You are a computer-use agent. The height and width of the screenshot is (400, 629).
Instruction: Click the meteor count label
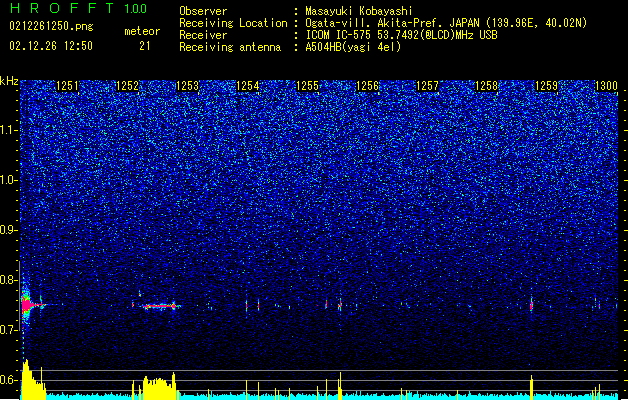142,31
